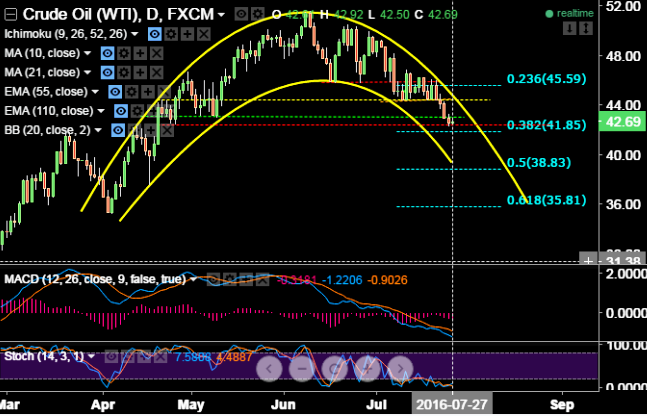Image resolution: width=647 pixels, height=416 pixels.
Task: Toggle main series visibility eye icon
Action: 241,14
